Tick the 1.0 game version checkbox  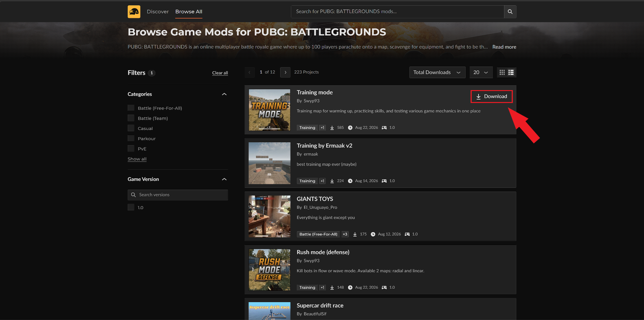point(131,207)
